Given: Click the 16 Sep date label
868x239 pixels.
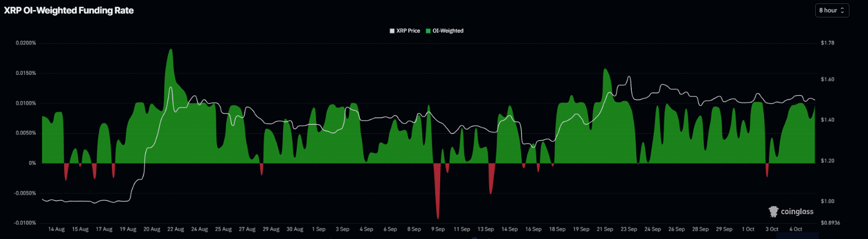Looking at the screenshot, I should click(x=533, y=229).
